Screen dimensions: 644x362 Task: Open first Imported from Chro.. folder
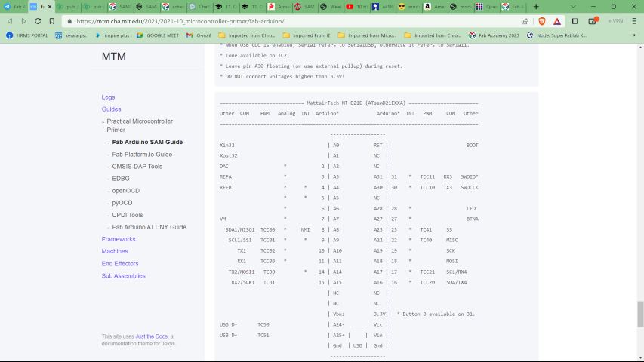tap(247, 35)
